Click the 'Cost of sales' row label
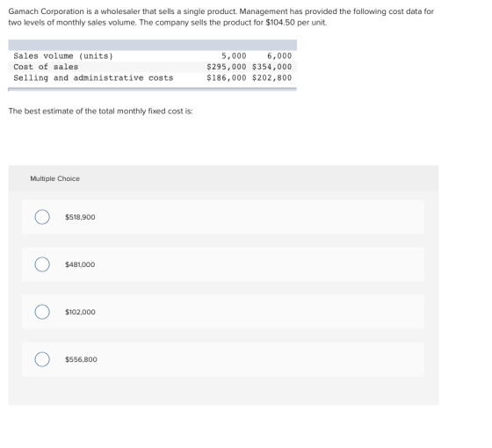Image resolution: width=492 pixels, height=448 pixels. pos(46,67)
